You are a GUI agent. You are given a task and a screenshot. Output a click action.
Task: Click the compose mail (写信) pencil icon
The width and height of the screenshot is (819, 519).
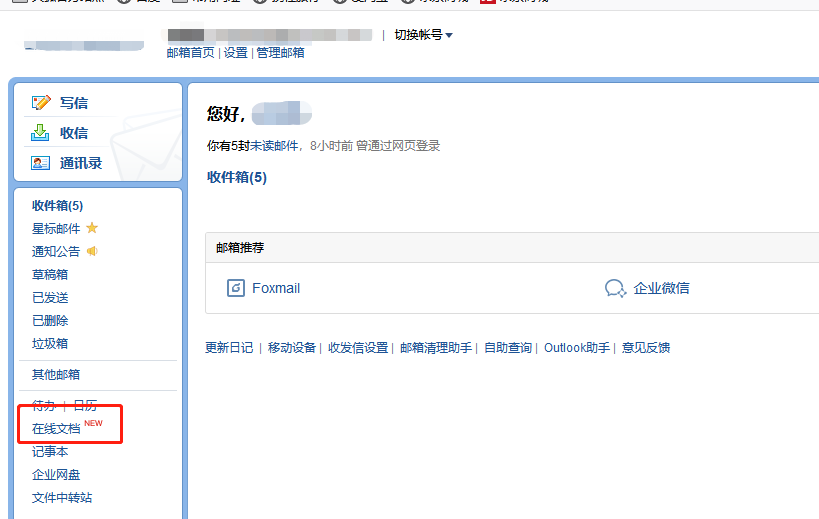(x=41, y=103)
